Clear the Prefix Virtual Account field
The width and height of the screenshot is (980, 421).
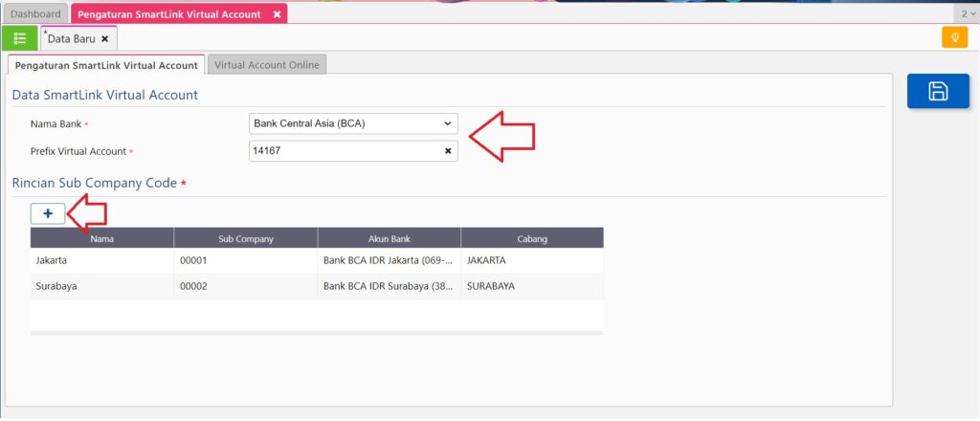tap(448, 151)
